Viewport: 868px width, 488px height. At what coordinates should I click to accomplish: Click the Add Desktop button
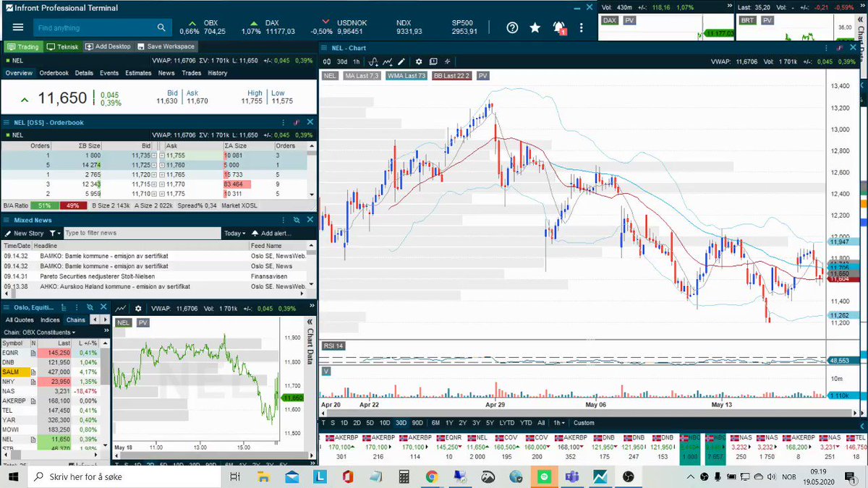click(109, 46)
